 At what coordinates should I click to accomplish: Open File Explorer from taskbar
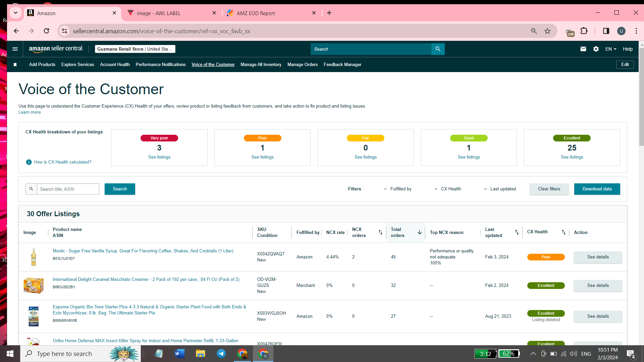click(x=201, y=354)
